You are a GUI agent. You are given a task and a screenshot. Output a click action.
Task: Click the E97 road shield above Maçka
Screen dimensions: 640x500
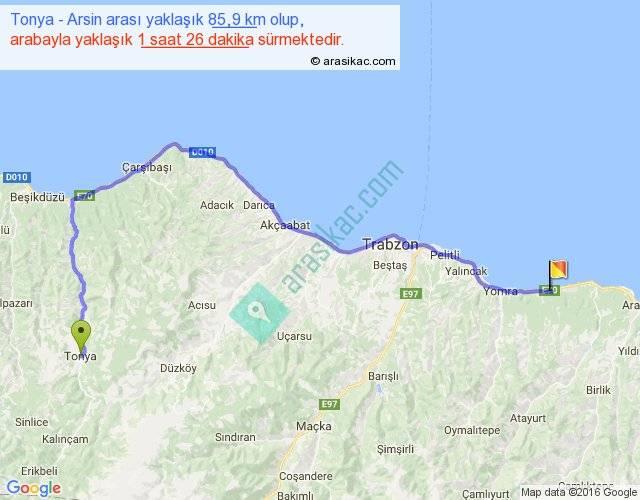(x=330, y=404)
